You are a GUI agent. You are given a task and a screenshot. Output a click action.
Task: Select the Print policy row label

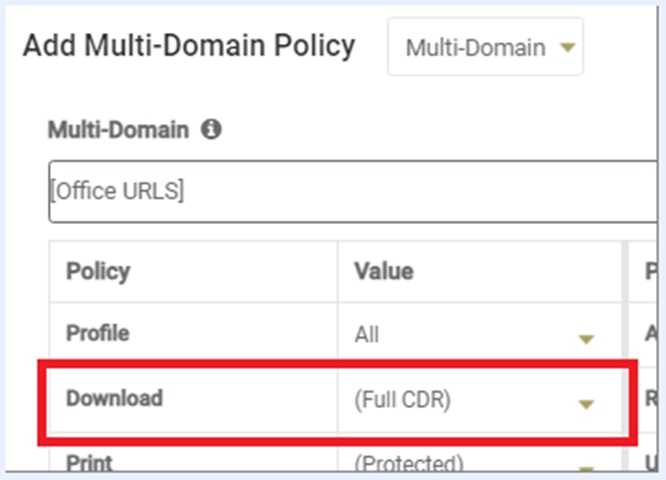click(x=89, y=463)
